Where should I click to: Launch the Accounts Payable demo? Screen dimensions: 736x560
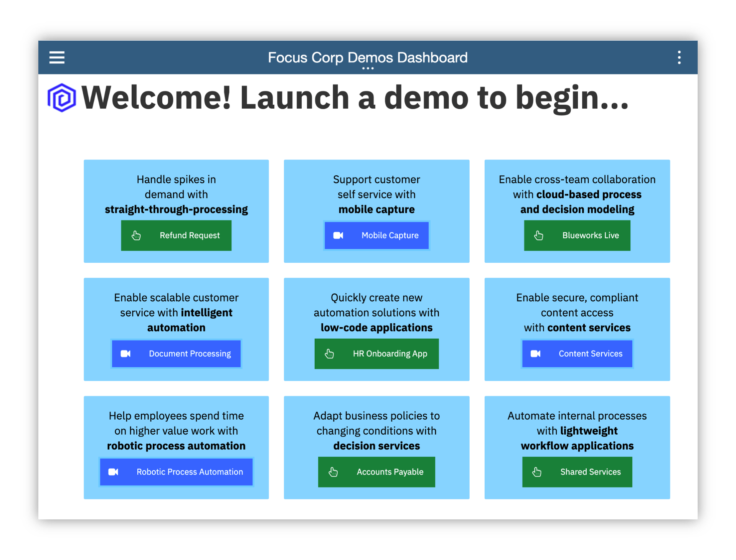[x=376, y=471]
